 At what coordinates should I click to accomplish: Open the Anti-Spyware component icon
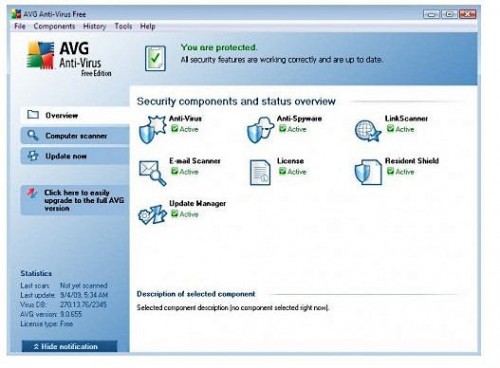click(x=260, y=130)
